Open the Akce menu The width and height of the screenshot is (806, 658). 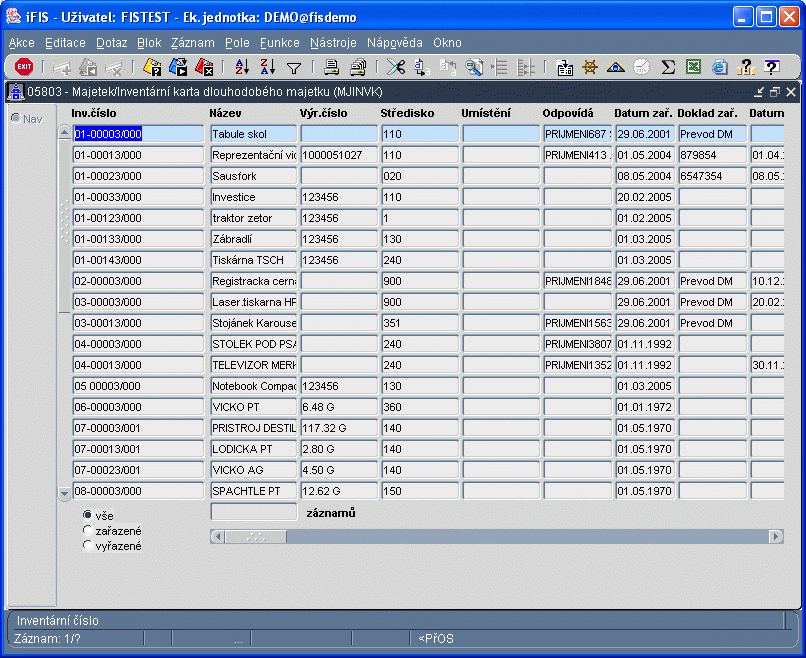pyautogui.click(x=22, y=43)
